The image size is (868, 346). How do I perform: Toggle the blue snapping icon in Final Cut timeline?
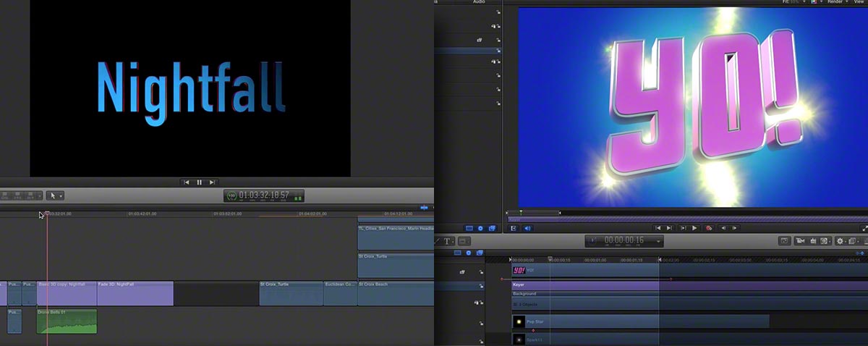[x=424, y=208]
